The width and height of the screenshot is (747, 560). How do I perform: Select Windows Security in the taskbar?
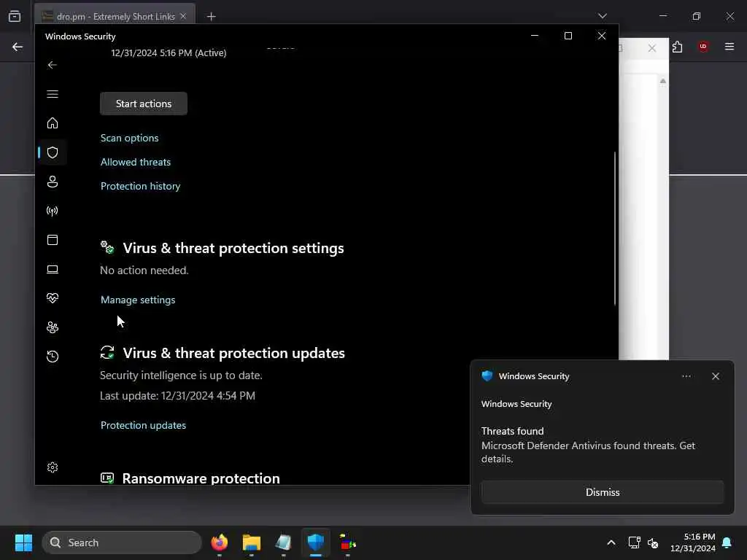tap(315, 542)
